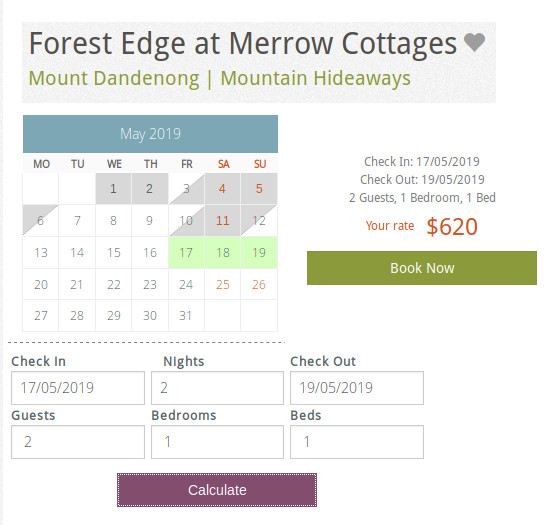
Task: Open the Mountain Hideaways link
Action: (315, 78)
